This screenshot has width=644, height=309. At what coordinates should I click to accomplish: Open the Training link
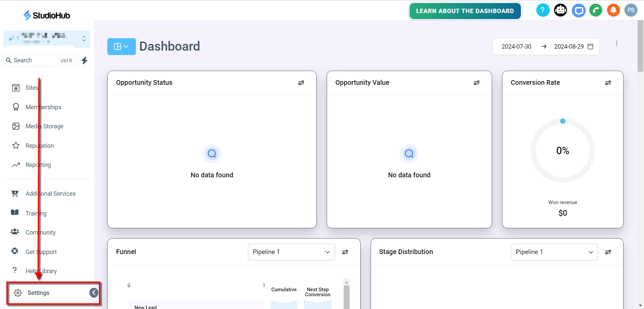(x=36, y=213)
